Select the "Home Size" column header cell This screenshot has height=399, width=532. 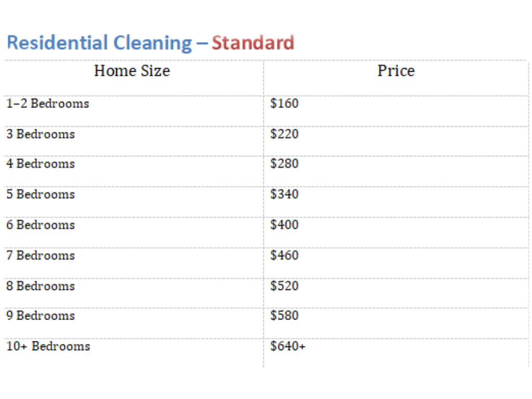click(x=132, y=71)
